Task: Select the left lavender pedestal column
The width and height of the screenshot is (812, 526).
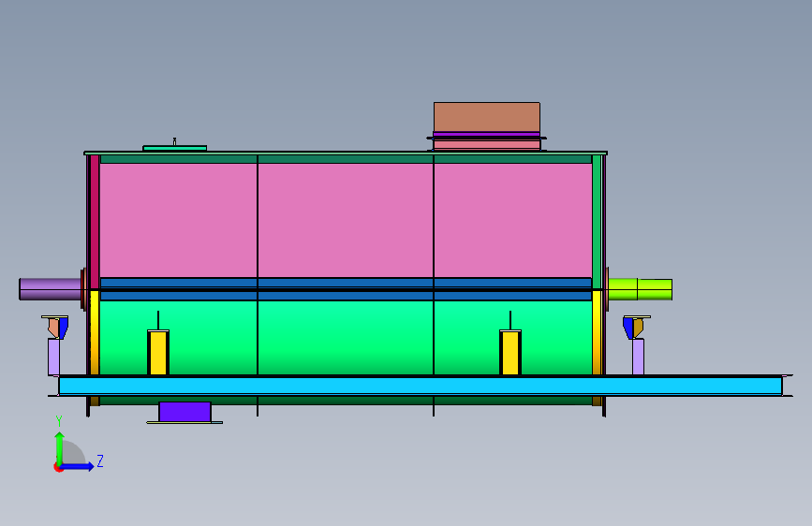Action: pyautogui.click(x=54, y=357)
